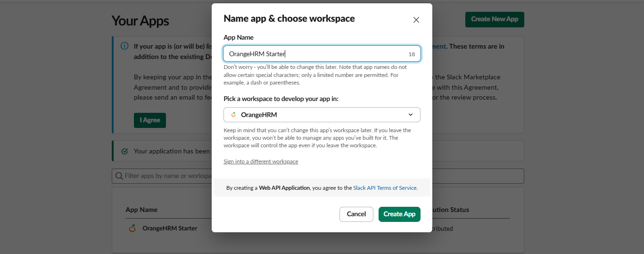The width and height of the screenshot is (644, 254).
Task: Cancel the app creation dialog
Action: click(356, 214)
